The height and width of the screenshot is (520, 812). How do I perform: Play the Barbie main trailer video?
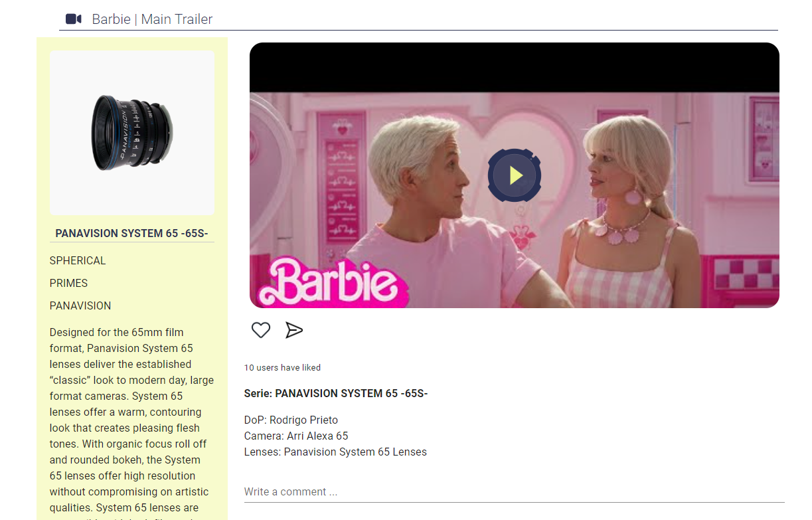tap(515, 176)
